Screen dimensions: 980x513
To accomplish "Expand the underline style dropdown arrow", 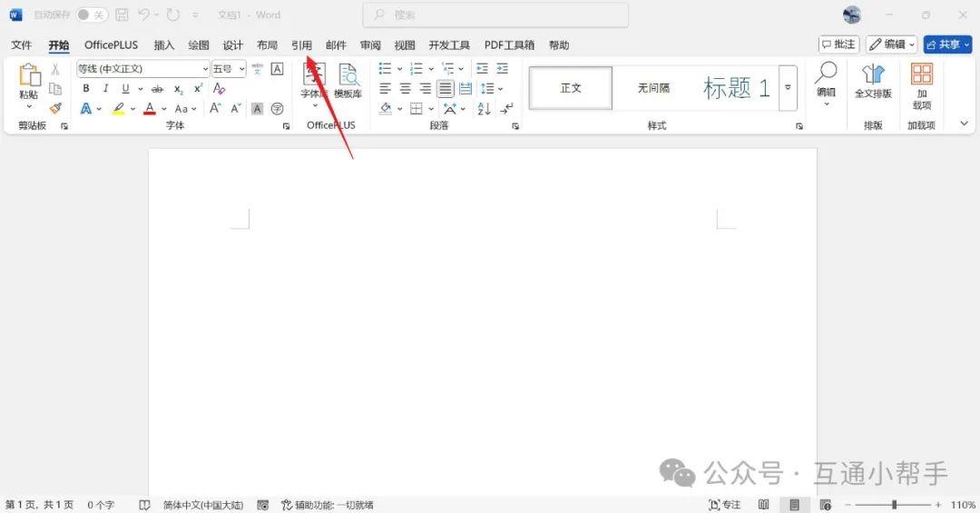I will click(x=140, y=89).
